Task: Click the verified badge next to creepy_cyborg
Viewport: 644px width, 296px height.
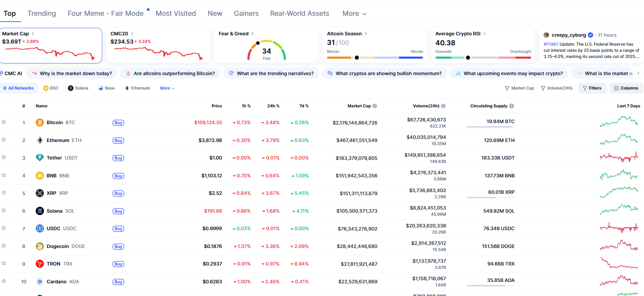Action: [x=590, y=35]
